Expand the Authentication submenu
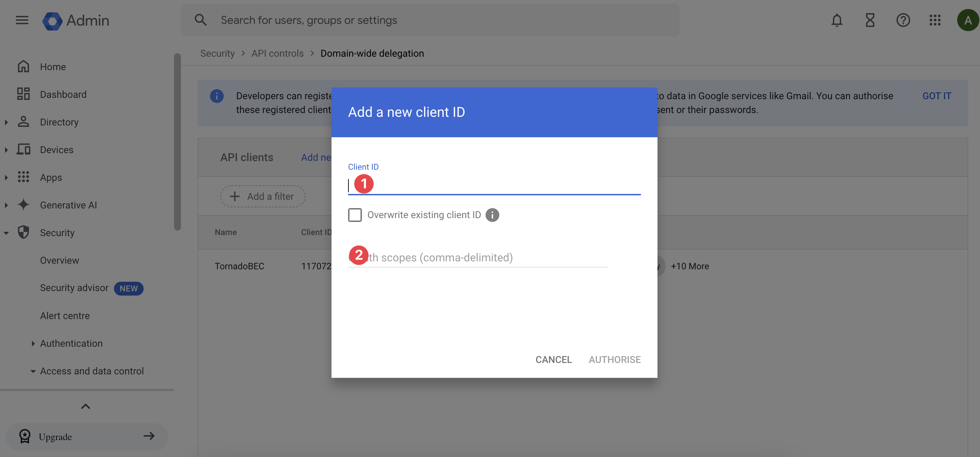 click(33, 344)
